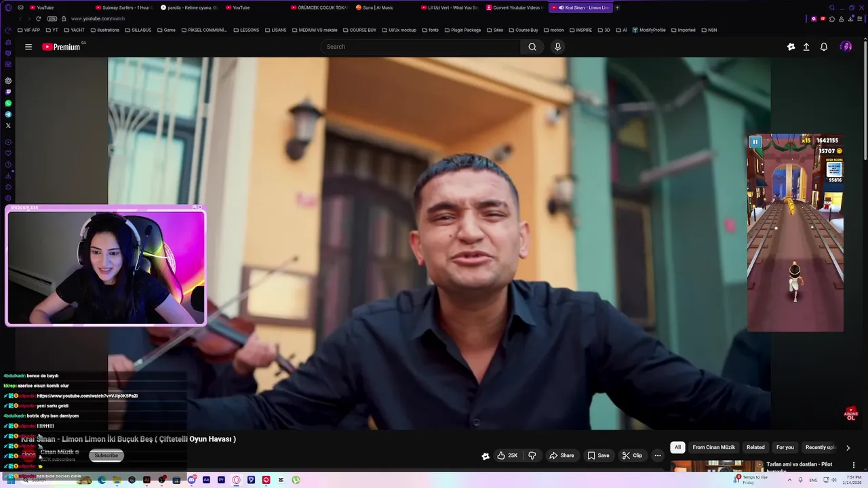Screen dimensions: 868x488
Task: Open the YouTube notifications bell
Action: tap(824, 47)
